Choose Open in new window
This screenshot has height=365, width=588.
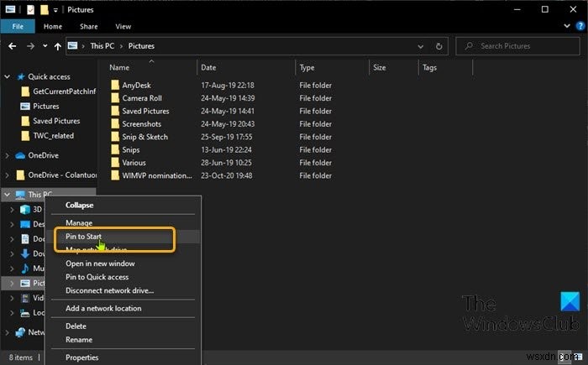(x=100, y=263)
